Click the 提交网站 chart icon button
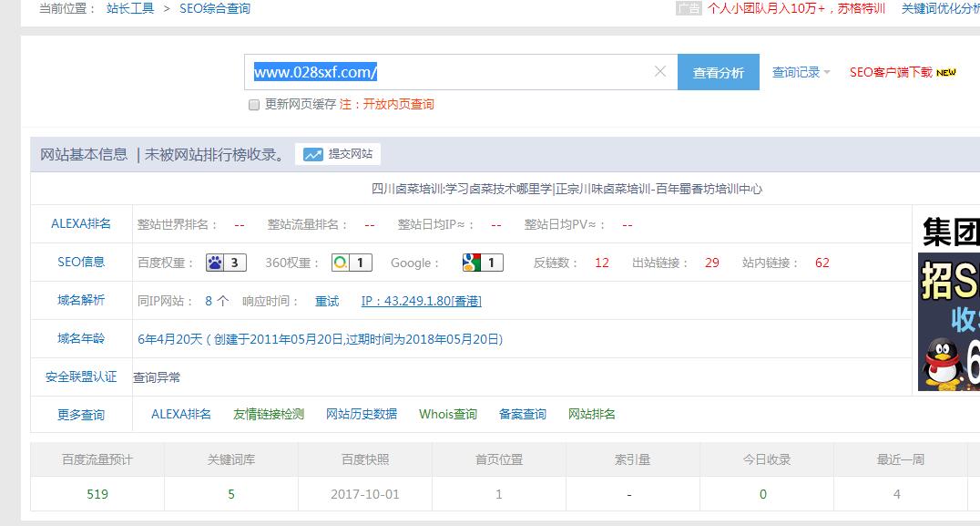 coord(338,154)
